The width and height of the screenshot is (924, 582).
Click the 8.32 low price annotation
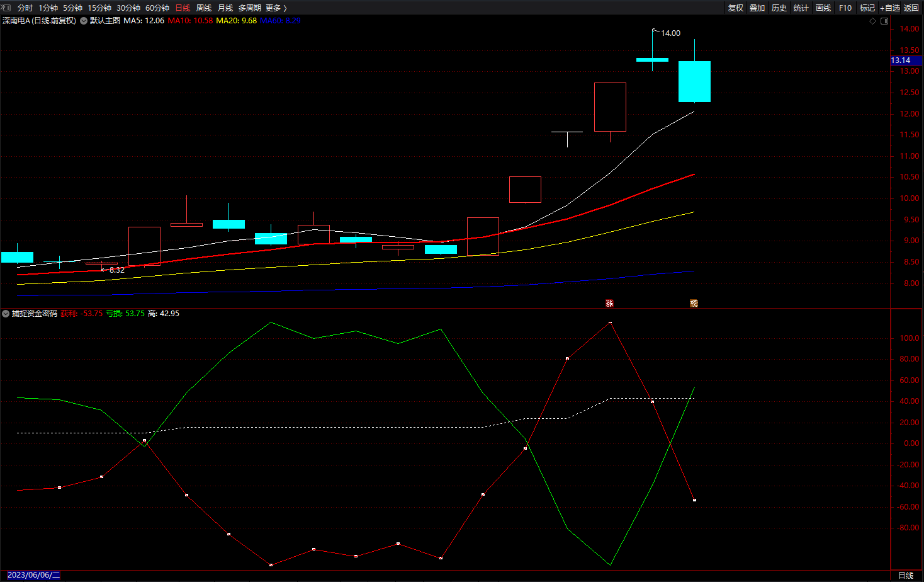(116, 270)
